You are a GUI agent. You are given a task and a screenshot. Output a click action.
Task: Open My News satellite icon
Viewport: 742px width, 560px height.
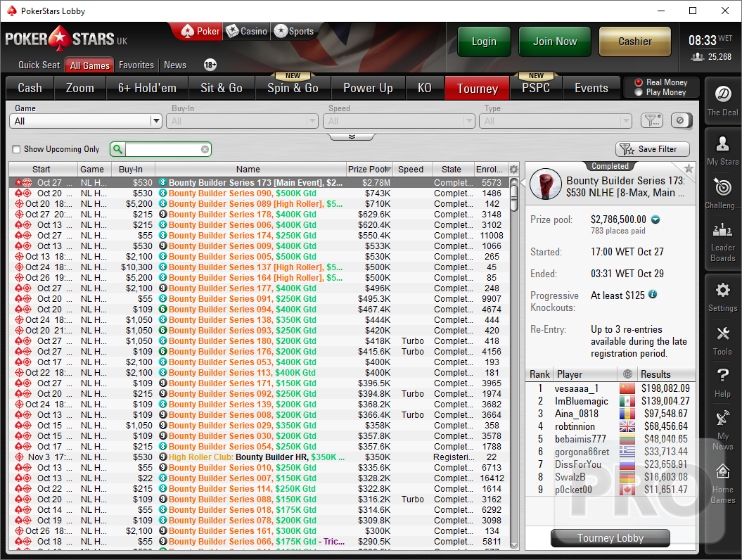coord(722,419)
